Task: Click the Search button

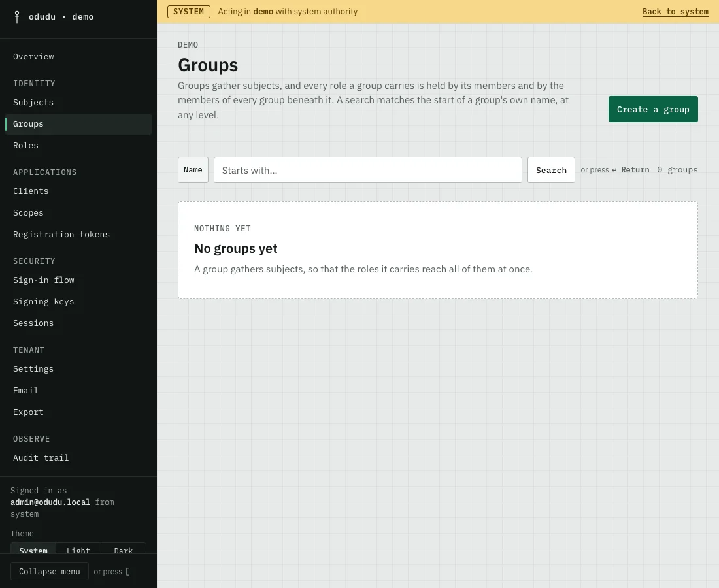Action: pyautogui.click(x=551, y=171)
